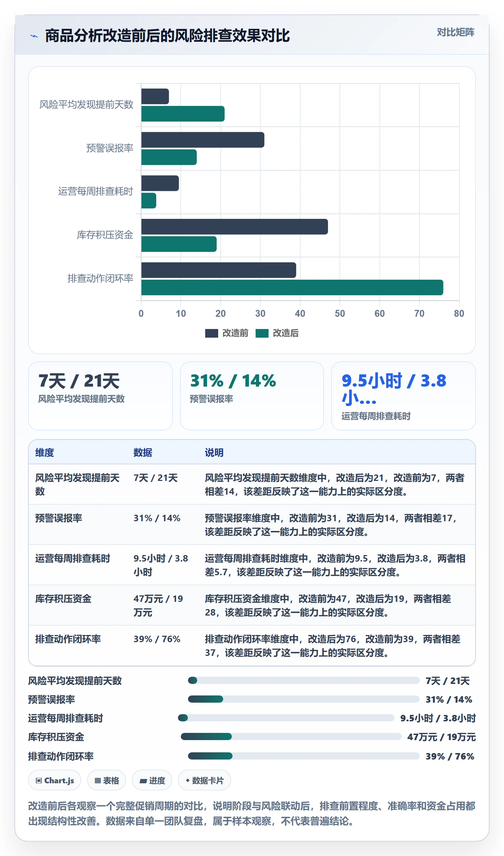Click progress bar for 预警误报率
504x856 pixels.
304,699
